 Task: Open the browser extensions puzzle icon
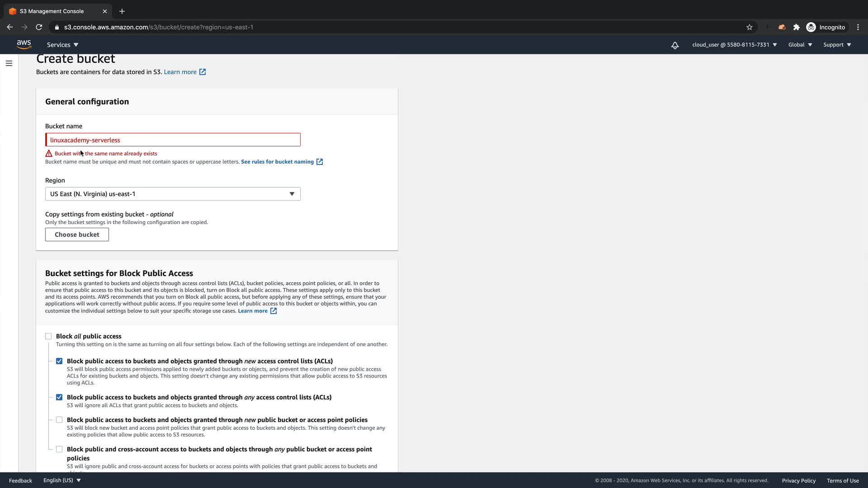797,27
